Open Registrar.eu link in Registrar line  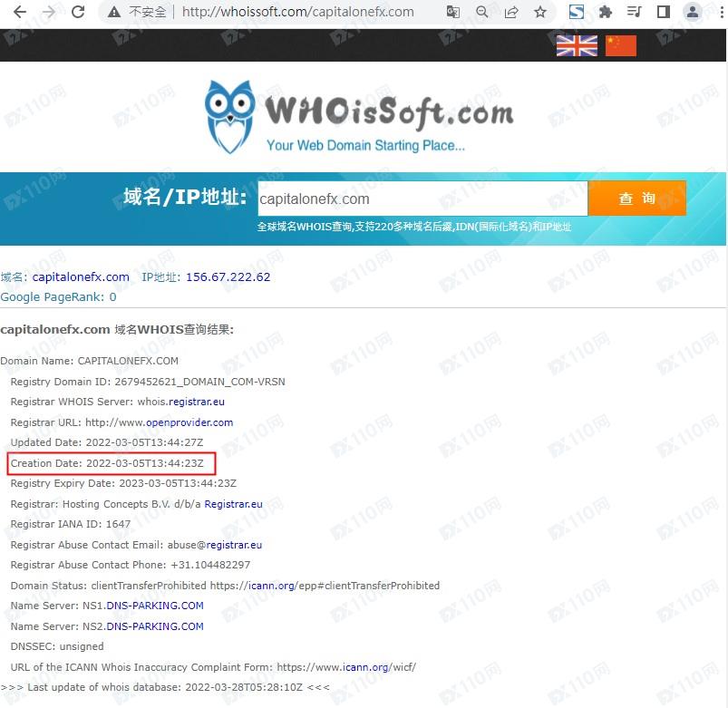[x=233, y=504]
